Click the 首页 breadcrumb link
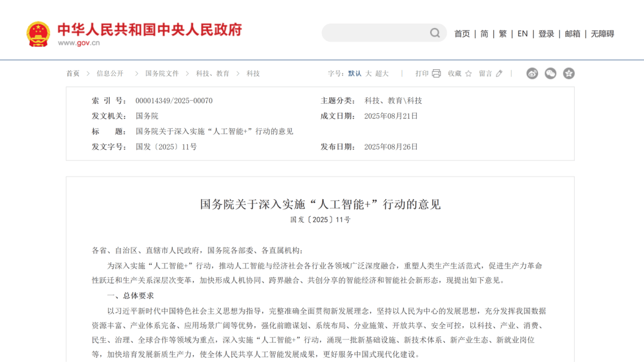 point(73,73)
